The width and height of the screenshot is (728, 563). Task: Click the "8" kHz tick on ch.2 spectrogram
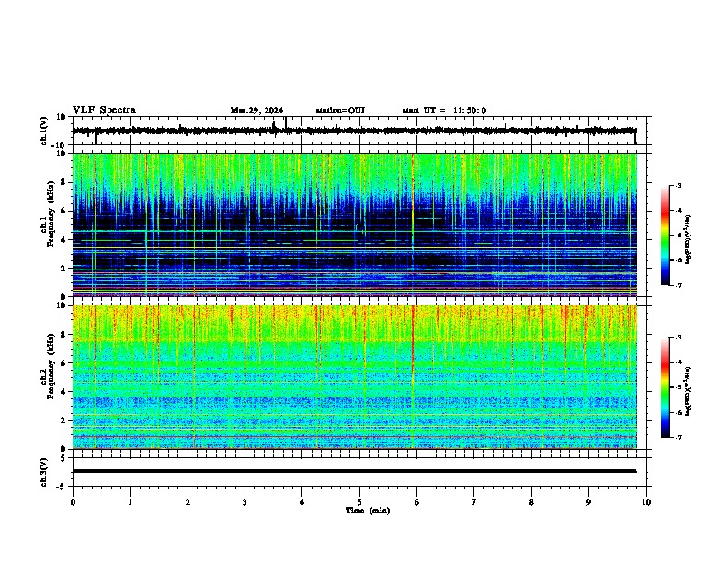click(63, 335)
